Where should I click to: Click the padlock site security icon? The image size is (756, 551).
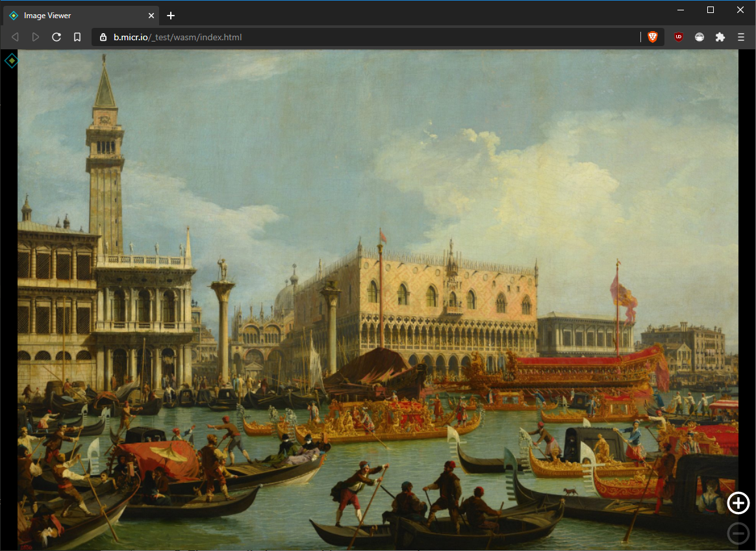click(x=103, y=37)
